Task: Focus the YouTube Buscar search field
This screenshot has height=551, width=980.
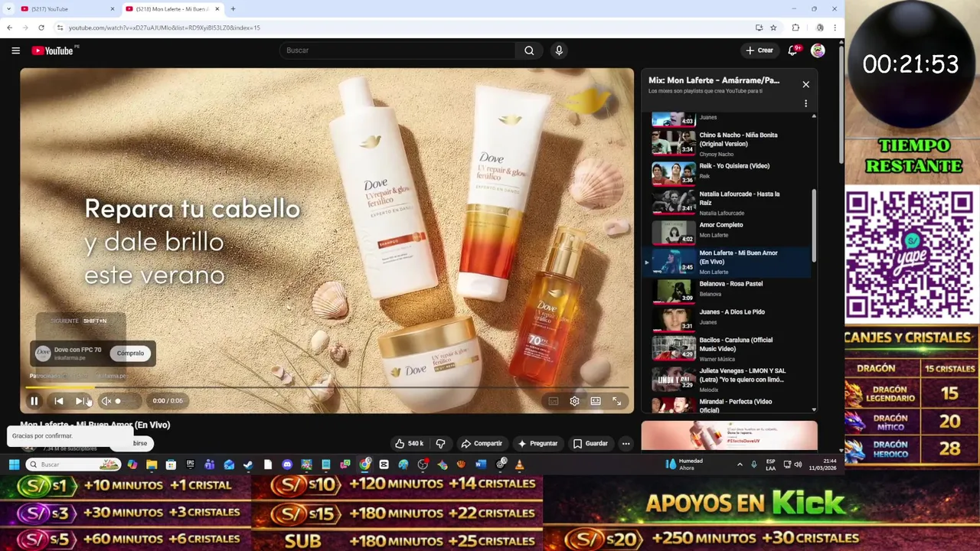Action: tap(398, 51)
